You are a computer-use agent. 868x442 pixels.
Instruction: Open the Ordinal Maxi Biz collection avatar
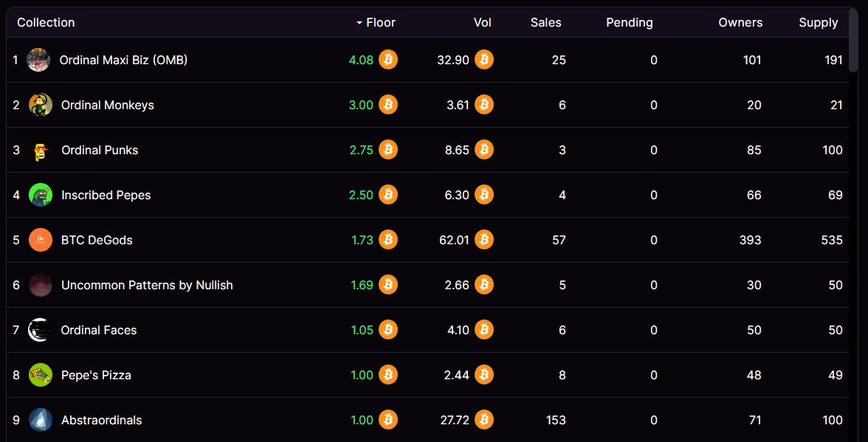tap(38, 60)
